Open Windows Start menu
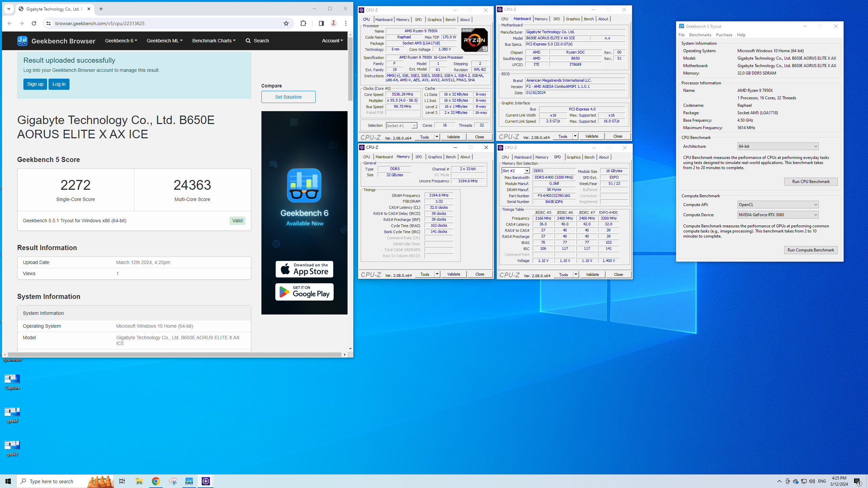Viewport: 868px width, 488px height. [x=8, y=481]
